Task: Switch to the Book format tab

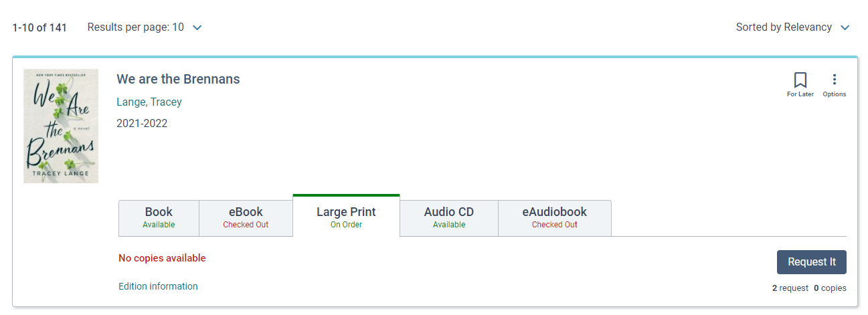Action: coord(159,218)
